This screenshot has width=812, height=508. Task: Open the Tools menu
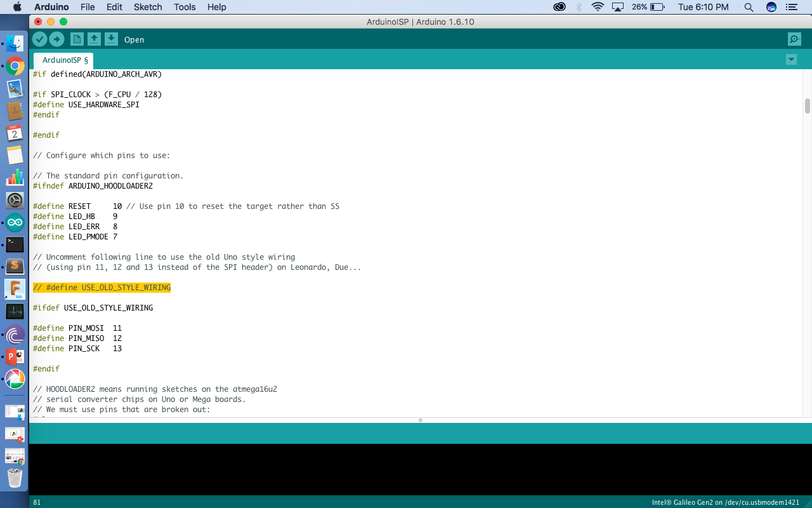(x=185, y=7)
